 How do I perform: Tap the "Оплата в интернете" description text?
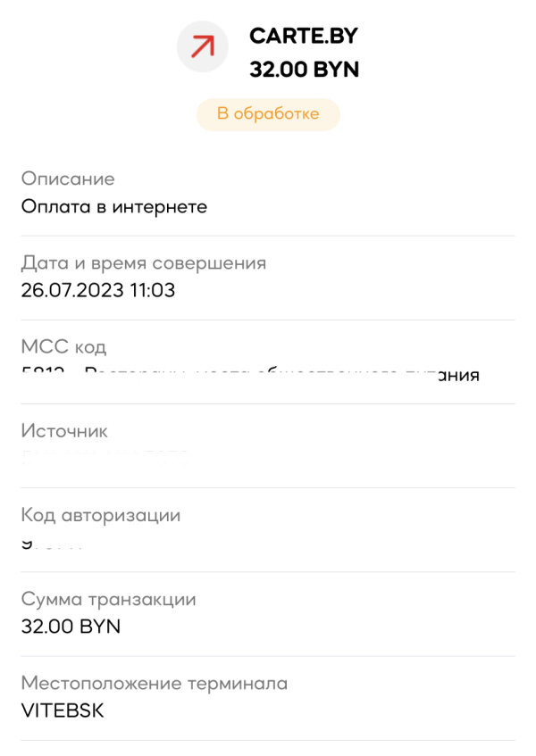[114, 207]
